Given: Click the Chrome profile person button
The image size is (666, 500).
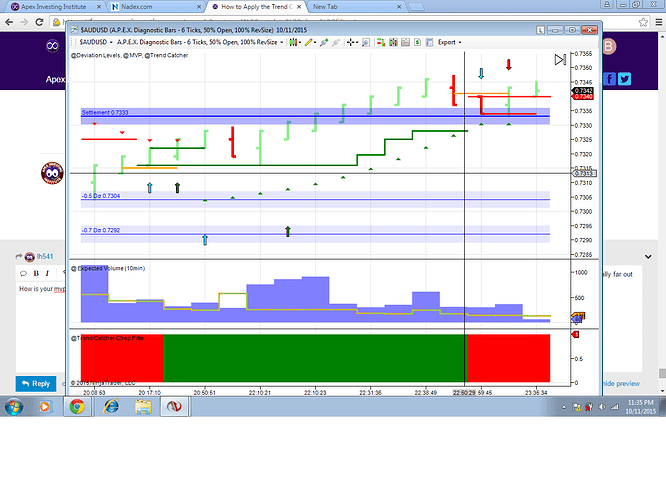Looking at the screenshot, I should point(607,4).
